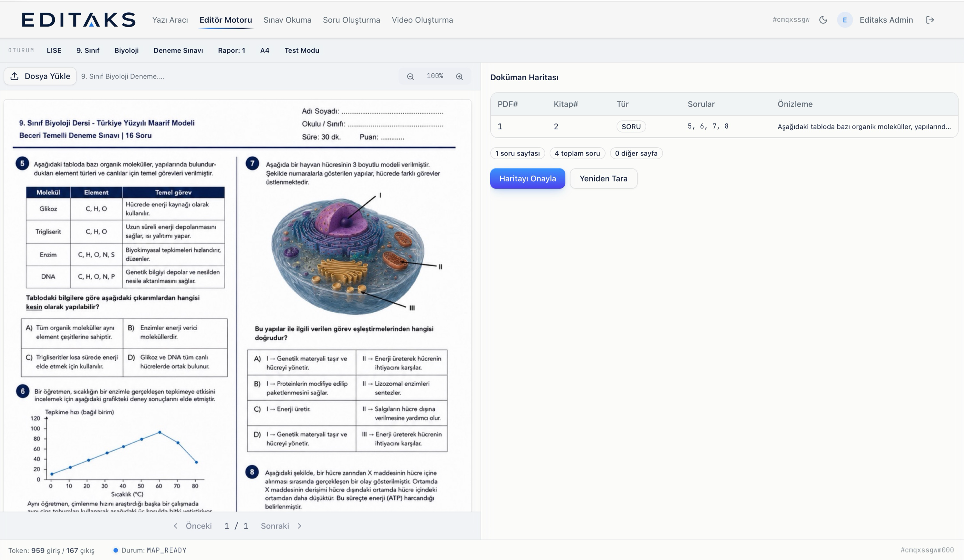This screenshot has width=964, height=560.
Task: Go to previous page with Önceki
Action: (x=193, y=526)
